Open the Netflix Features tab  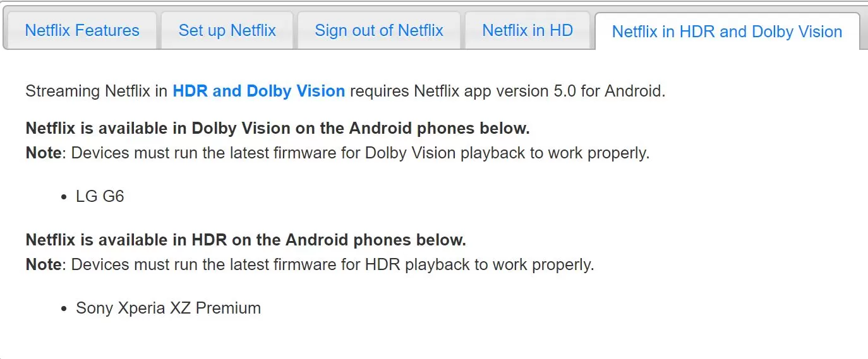pos(82,30)
